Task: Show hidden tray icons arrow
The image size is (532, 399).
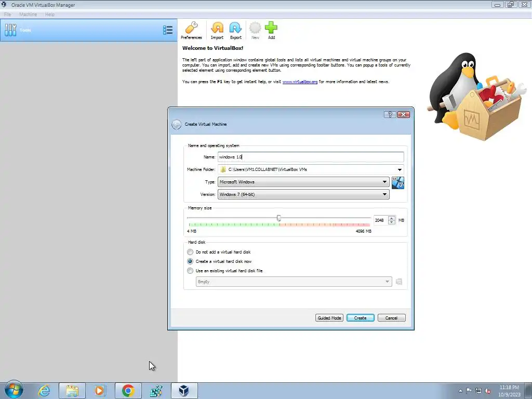Action: pyautogui.click(x=460, y=391)
